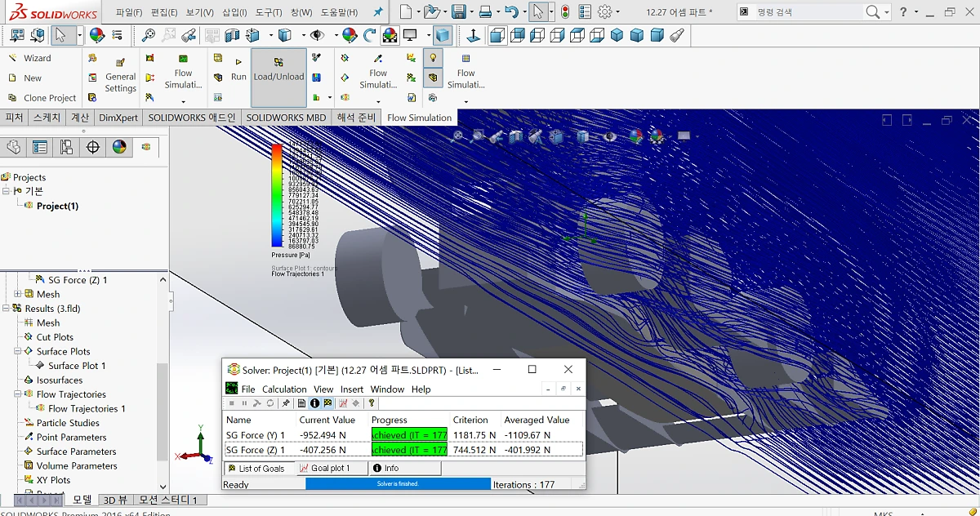Open the 모션 스터디 1 bottom tab

168,500
